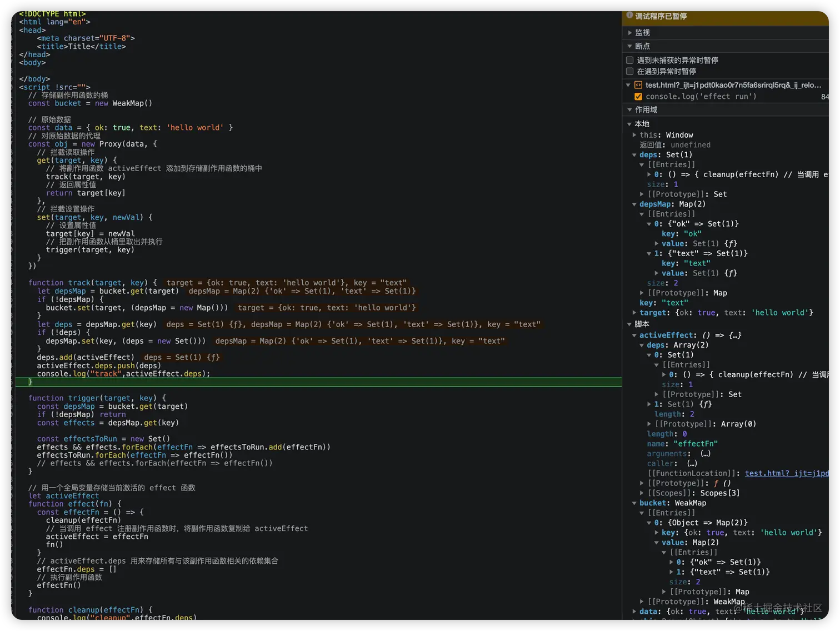Image resolution: width=840 pixels, height=631 pixels.
Task: Click the console.log("track", activeEffect.deps) line
Action: click(123, 374)
